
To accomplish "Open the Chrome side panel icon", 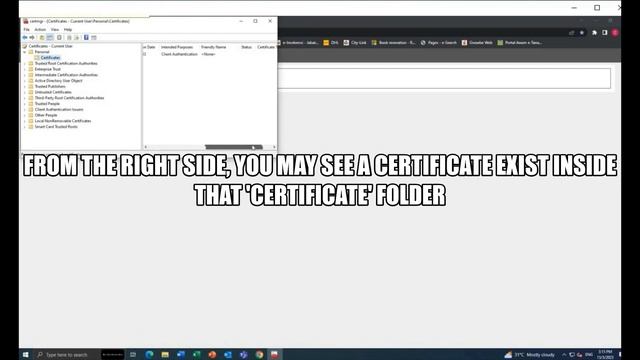I will coord(604,33).
